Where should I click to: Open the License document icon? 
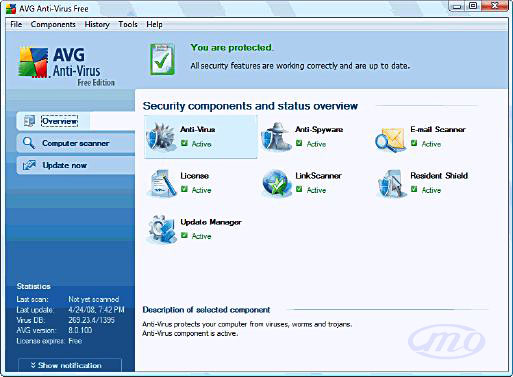coord(162,183)
